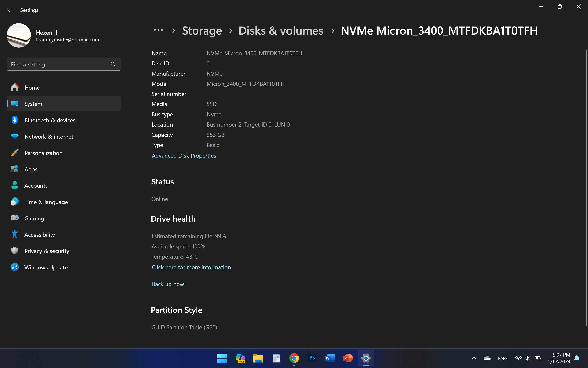Image resolution: width=588 pixels, height=368 pixels.
Task: Open the clock and date flyout
Action: pos(559,358)
